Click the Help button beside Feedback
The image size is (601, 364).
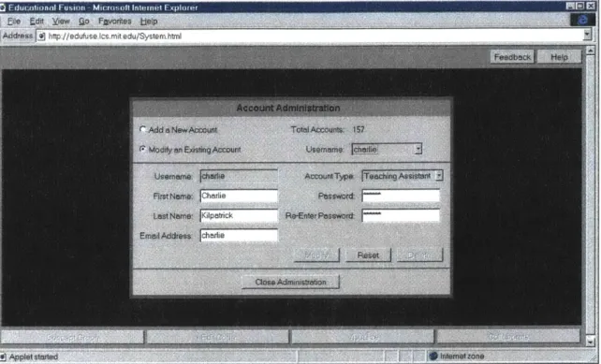click(x=559, y=57)
